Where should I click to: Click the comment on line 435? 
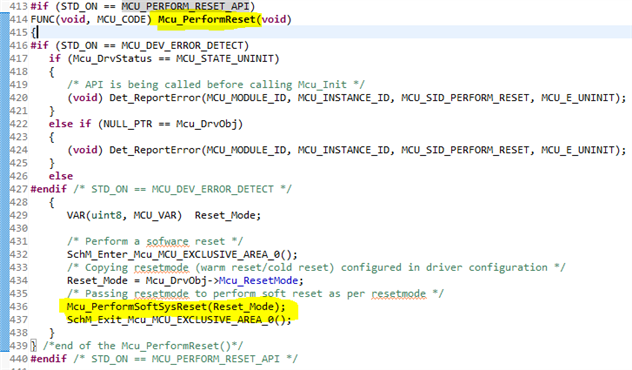click(255, 293)
